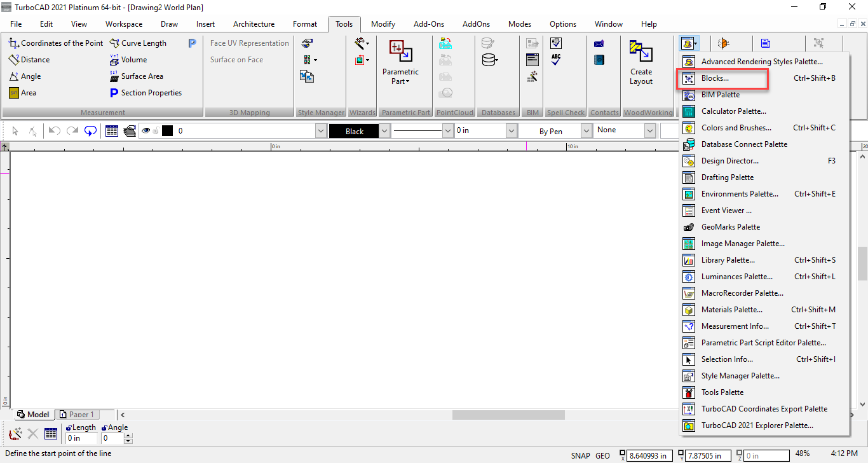Open the File menu
Image resolution: width=868 pixels, height=463 pixels.
pyautogui.click(x=16, y=24)
